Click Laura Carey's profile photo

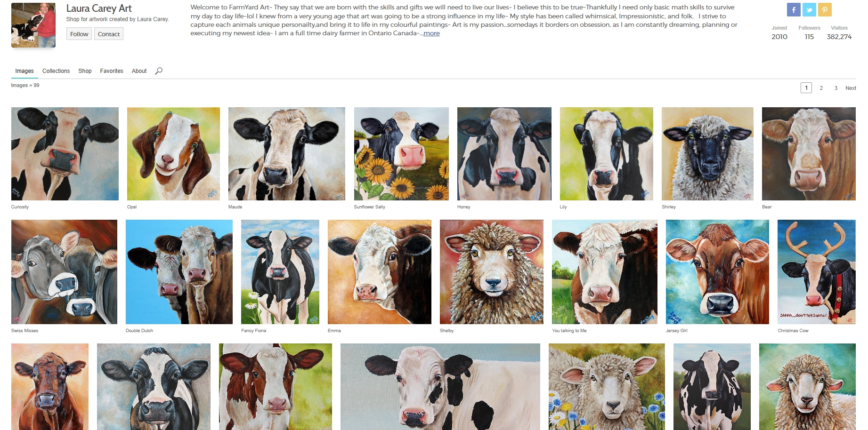[33, 25]
